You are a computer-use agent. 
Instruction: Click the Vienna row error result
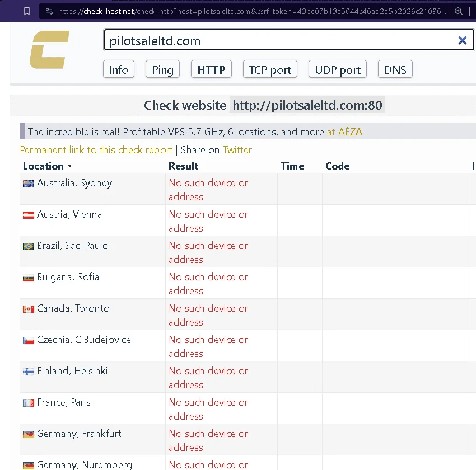coord(208,221)
